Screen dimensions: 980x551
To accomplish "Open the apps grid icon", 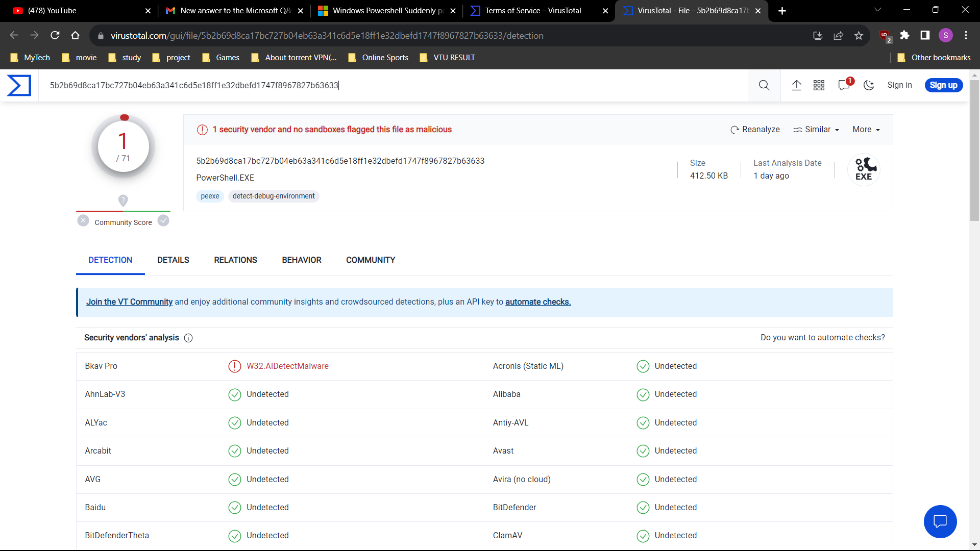I will [819, 85].
